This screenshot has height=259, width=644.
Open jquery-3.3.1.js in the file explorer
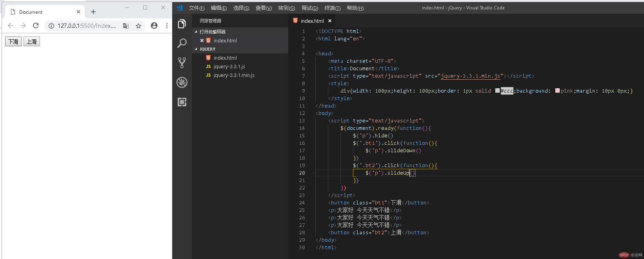click(x=229, y=66)
